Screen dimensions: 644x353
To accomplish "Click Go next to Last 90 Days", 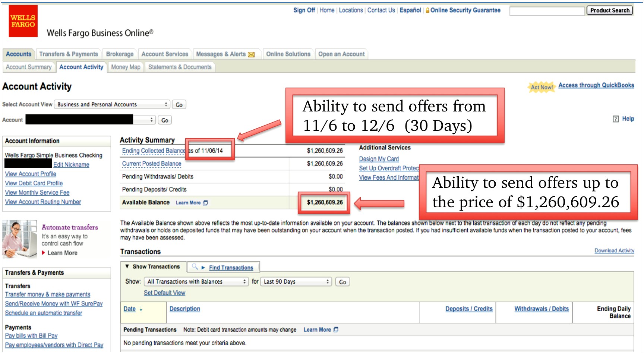I will point(342,282).
